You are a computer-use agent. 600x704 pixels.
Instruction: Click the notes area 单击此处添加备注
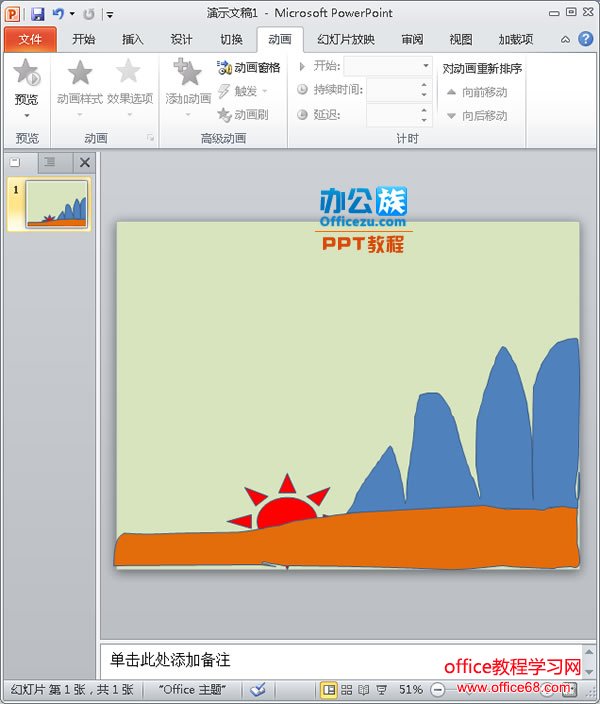coord(170,660)
